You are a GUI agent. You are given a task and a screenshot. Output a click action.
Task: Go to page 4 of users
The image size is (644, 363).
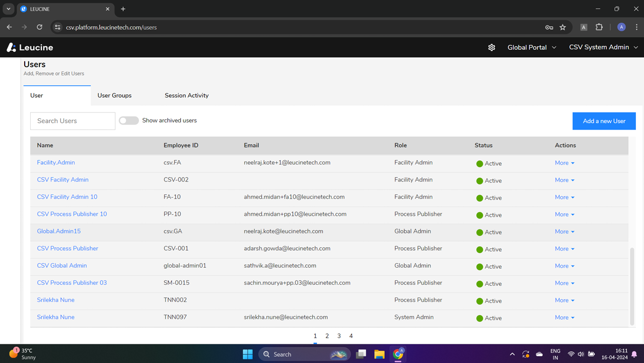(351, 336)
